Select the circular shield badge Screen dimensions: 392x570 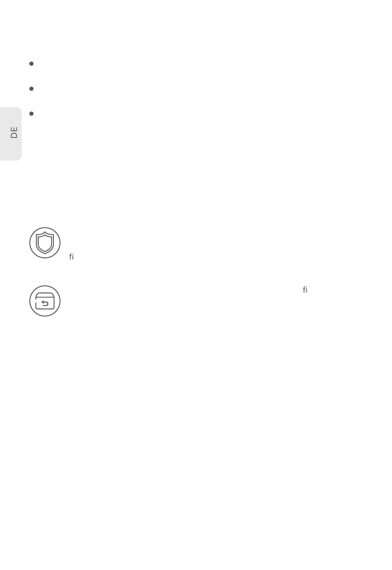click(45, 243)
